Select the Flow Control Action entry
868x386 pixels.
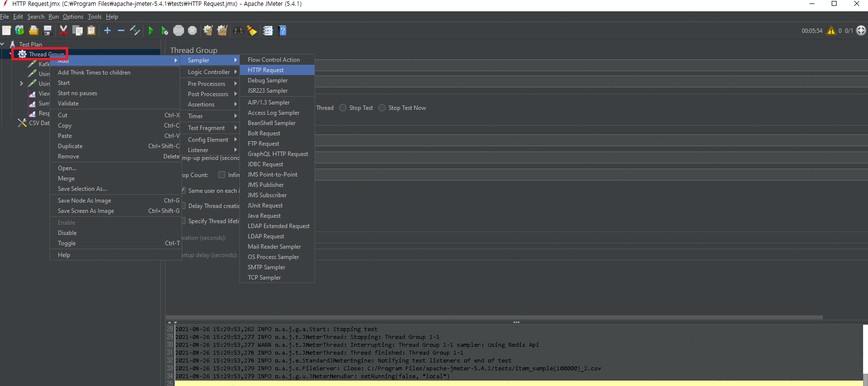277,59
